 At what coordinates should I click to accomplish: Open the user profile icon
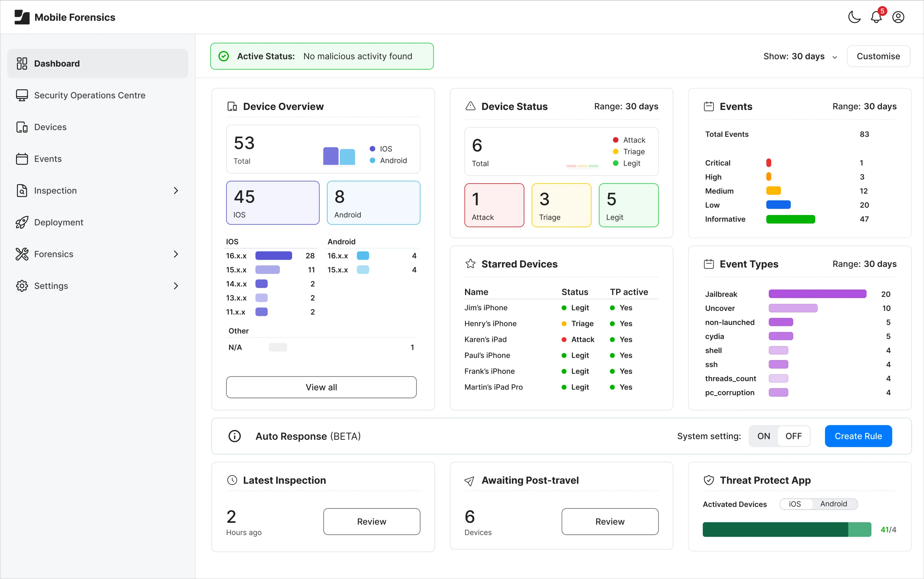(899, 17)
